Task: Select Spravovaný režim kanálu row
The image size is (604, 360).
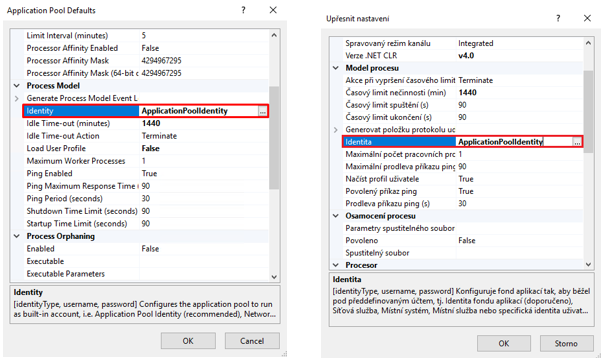Action: point(463,43)
